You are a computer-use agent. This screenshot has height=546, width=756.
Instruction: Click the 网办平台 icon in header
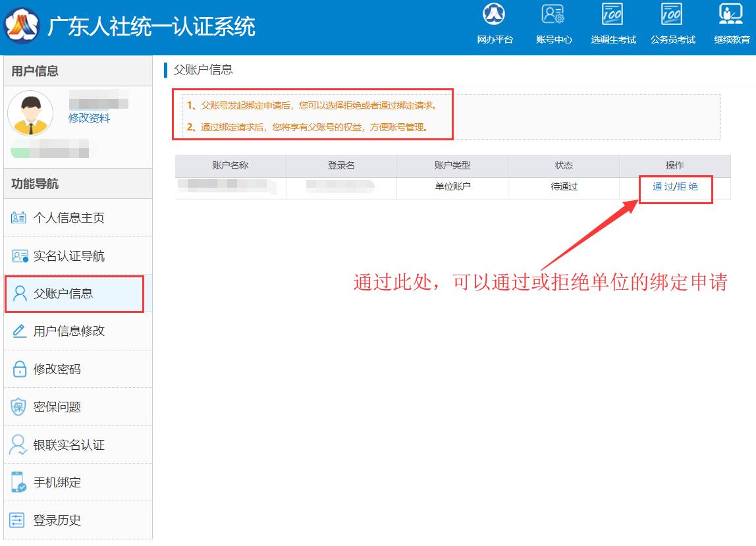495,15
